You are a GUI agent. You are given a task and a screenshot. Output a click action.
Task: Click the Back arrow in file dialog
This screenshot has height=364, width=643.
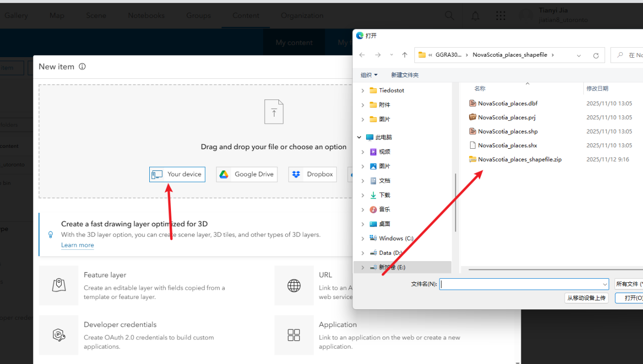tap(362, 55)
